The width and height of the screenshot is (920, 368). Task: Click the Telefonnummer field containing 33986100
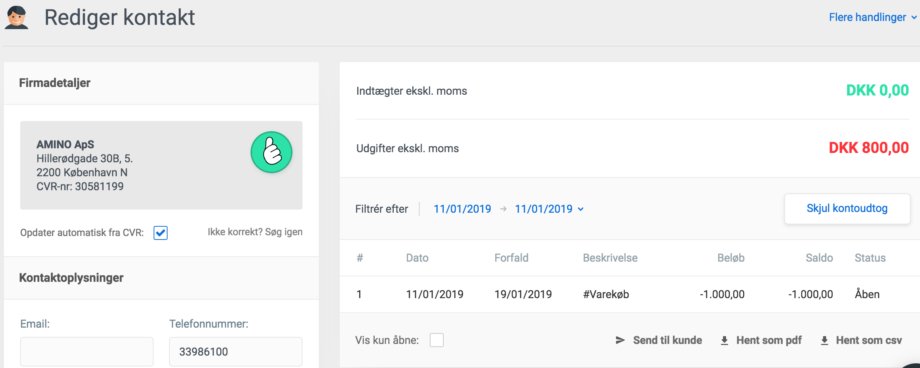[236, 352]
